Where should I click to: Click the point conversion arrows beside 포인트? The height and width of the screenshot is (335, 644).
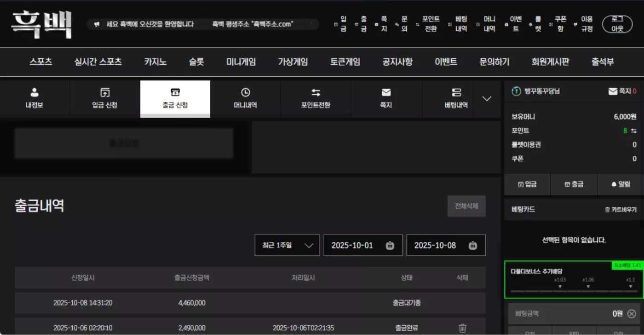click(634, 131)
